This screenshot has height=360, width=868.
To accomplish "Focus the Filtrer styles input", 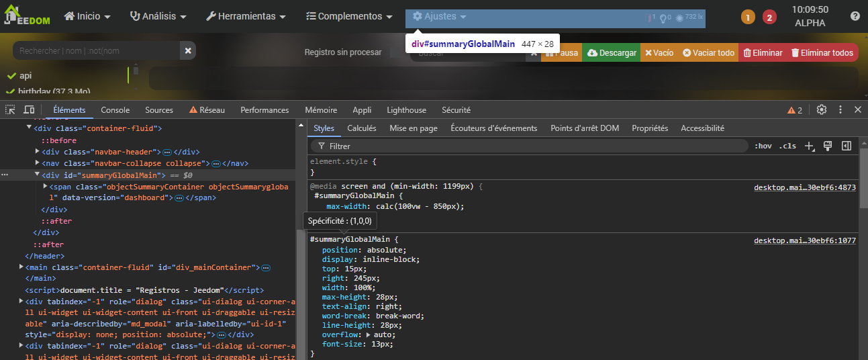I will [530, 146].
